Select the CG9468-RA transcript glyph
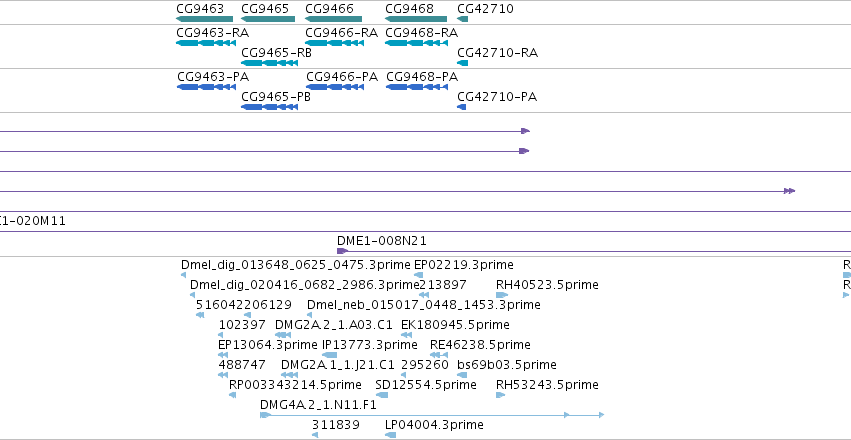Viewport: 851px width, 440px height. coord(416,43)
